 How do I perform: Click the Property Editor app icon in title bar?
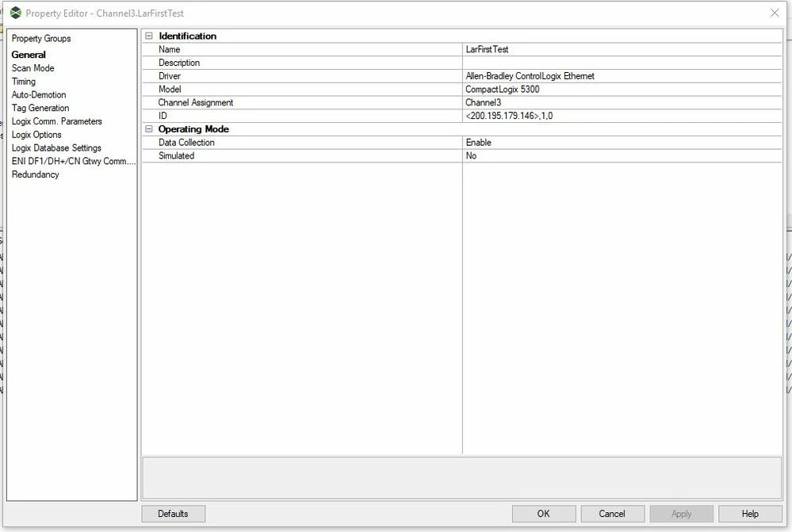(x=16, y=13)
